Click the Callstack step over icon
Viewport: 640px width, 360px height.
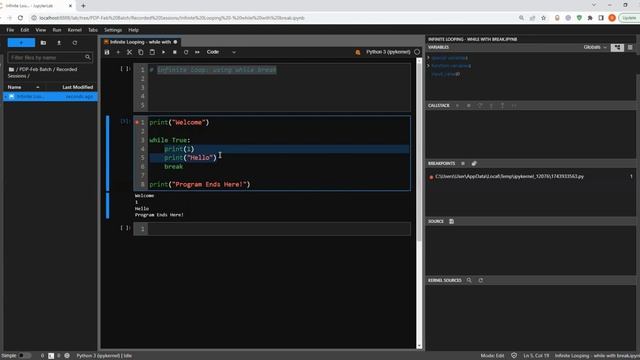point(480,106)
